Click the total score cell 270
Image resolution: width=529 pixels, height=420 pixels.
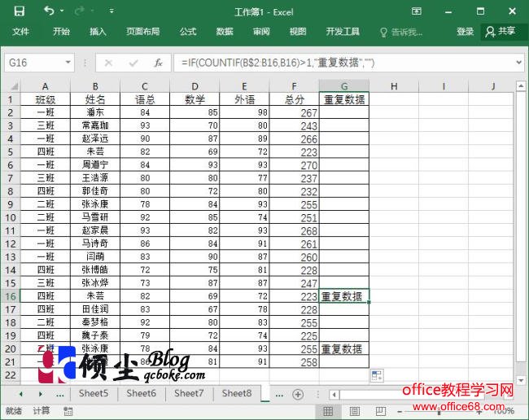click(x=294, y=165)
